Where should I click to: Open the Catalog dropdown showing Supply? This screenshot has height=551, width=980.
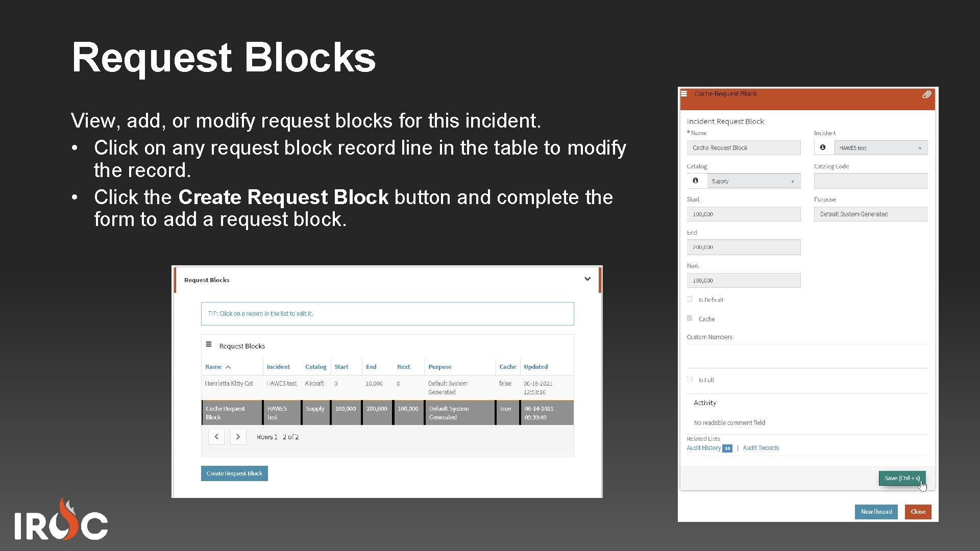pyautogui.click(x=754, y=181)
